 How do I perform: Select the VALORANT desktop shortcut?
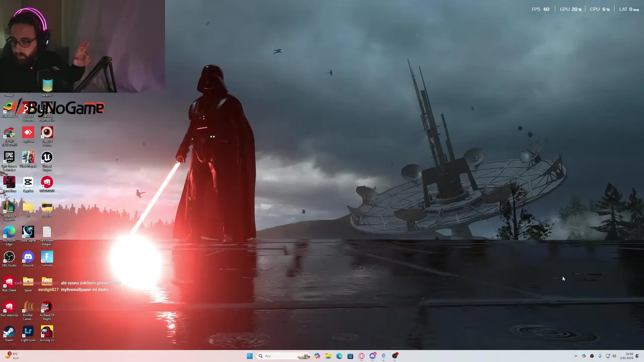pyautogui.click(x=47, y=184)
